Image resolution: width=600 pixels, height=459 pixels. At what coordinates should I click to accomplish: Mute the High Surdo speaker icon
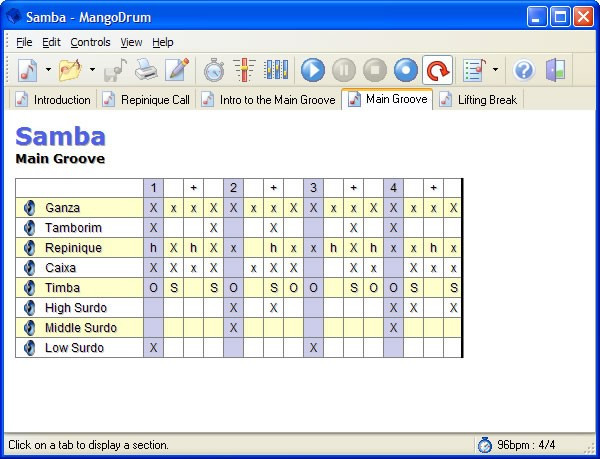[29, 308]
